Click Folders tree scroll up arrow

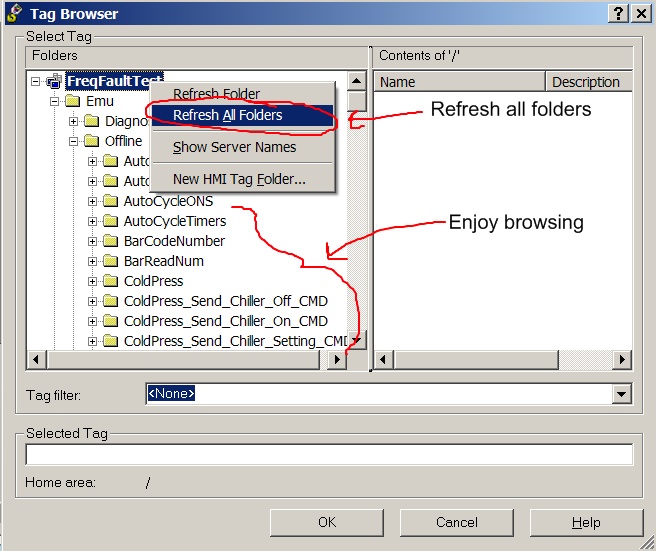[356, 81]
